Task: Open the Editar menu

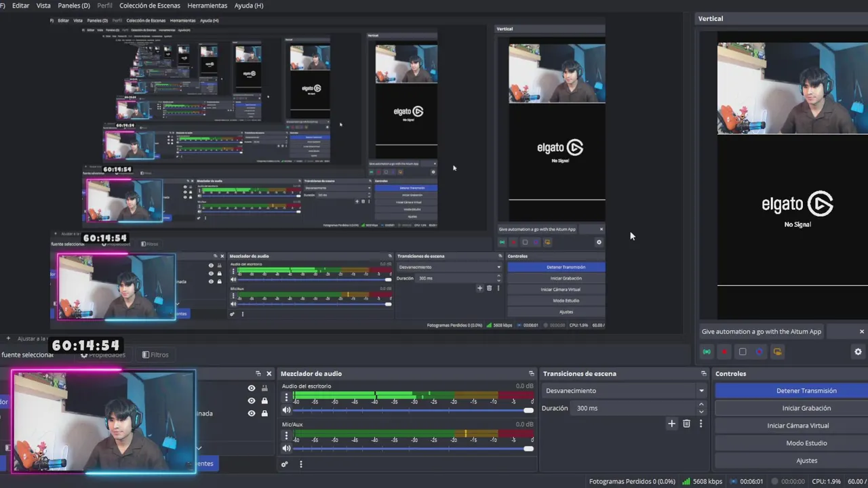Action: click(20, 5)
